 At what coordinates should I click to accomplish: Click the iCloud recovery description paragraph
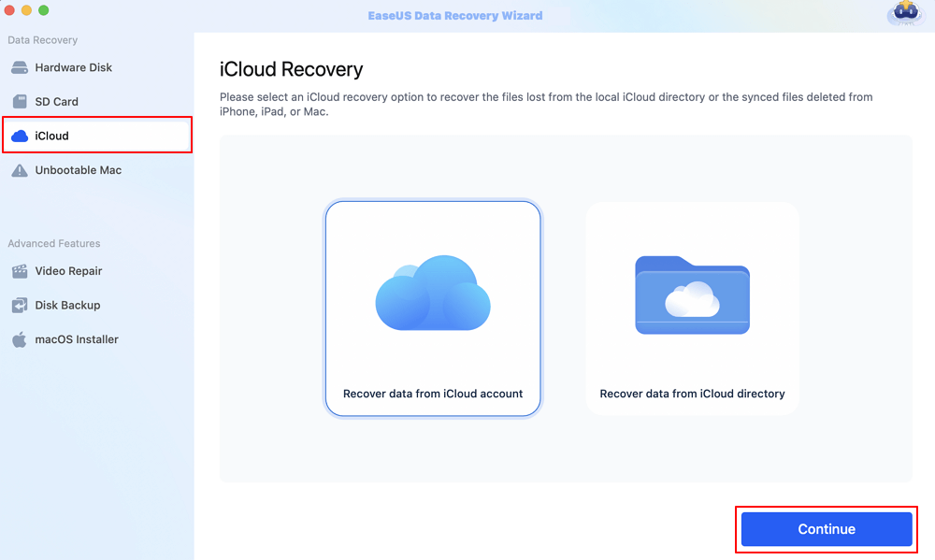pyautogui.click(x=546, y=105)
